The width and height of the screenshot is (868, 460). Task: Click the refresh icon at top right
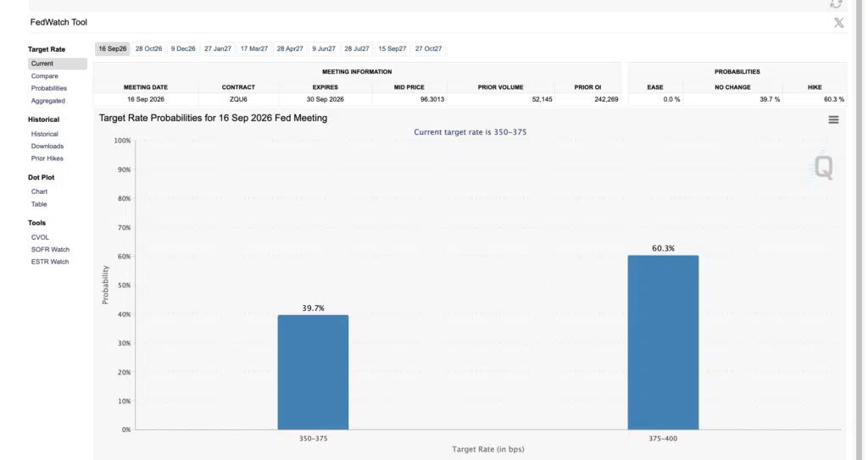pyautogui.click(x=836, y=4)
